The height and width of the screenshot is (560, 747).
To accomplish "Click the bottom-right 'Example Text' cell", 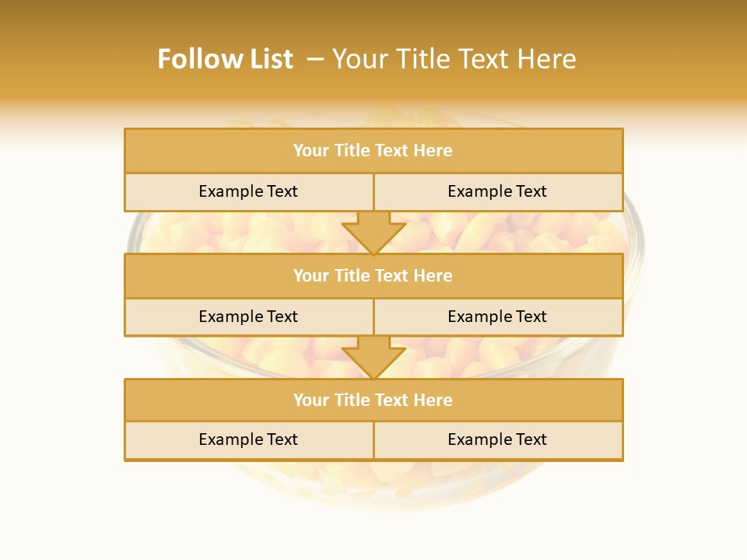I will (x=498, y=439).
